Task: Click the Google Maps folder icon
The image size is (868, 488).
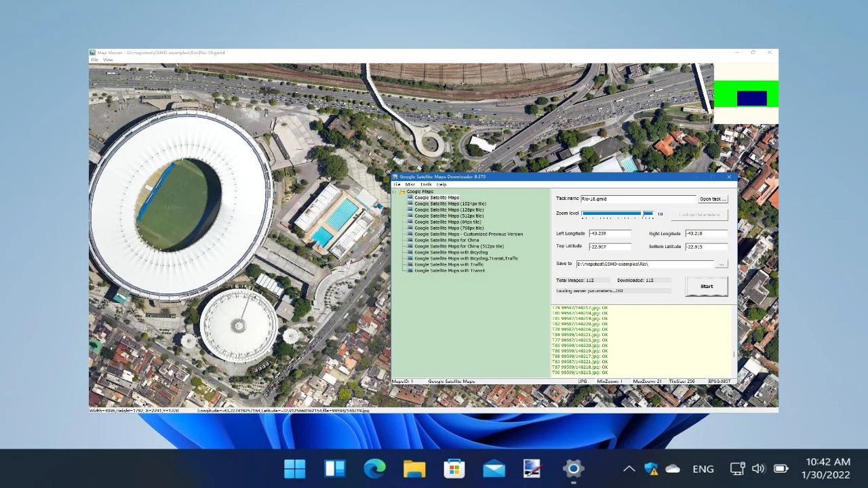Action: point(403,191)
